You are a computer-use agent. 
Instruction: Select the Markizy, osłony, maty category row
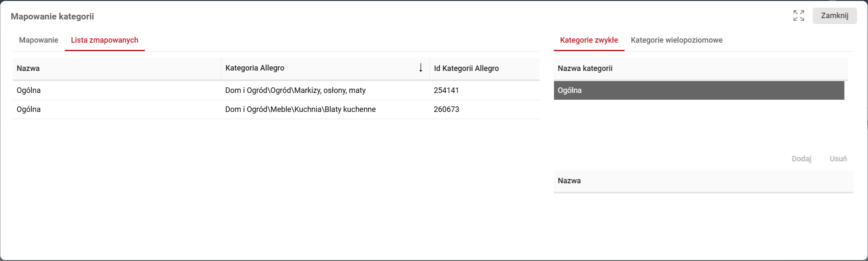click(x=295, y=90)
